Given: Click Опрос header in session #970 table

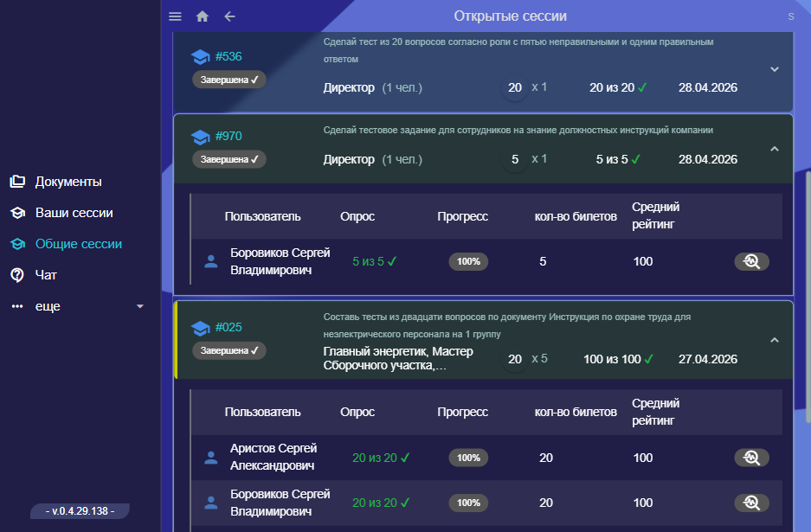Looking at the screenshot, I should [357, 216].
